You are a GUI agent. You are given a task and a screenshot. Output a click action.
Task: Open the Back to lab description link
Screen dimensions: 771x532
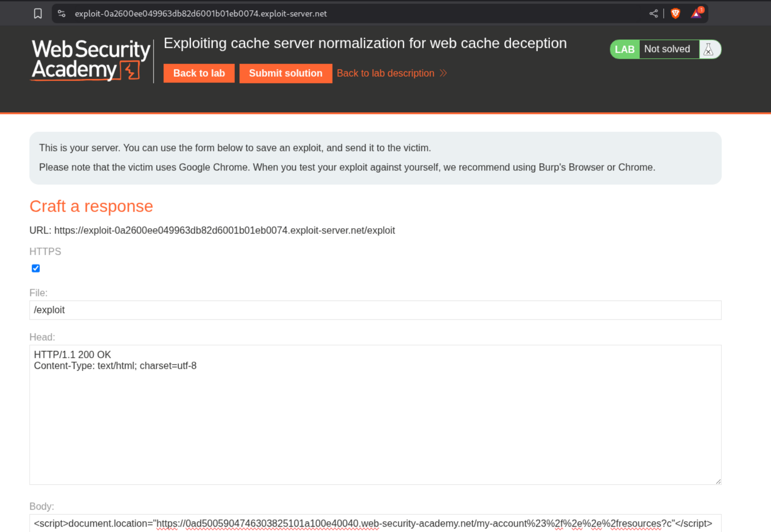[x=385, y=73]
